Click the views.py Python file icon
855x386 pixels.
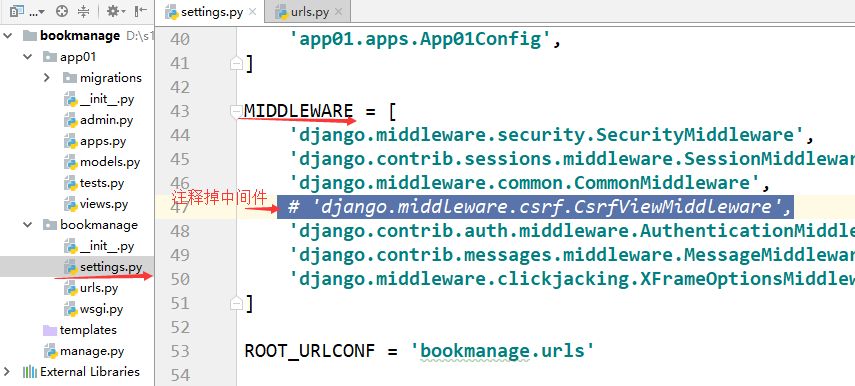pos(70,204)
